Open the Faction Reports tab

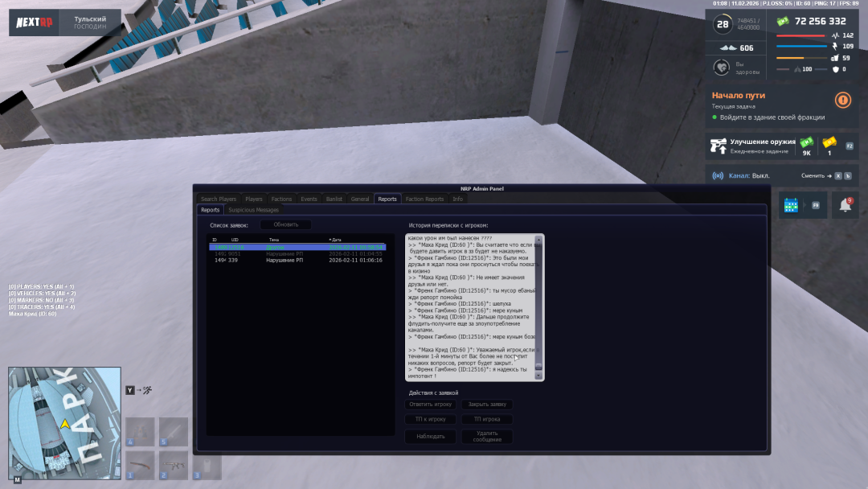coord(424,199)
